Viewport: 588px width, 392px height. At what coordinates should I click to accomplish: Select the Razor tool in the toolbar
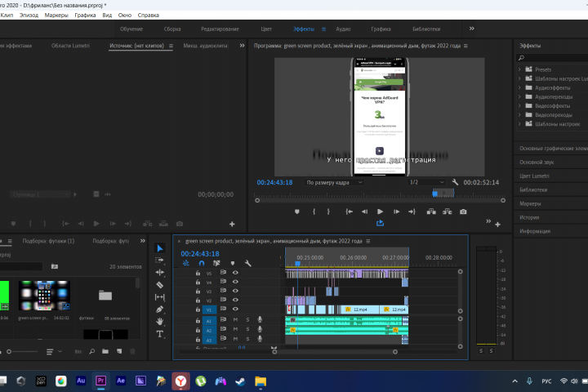(160, 284)
